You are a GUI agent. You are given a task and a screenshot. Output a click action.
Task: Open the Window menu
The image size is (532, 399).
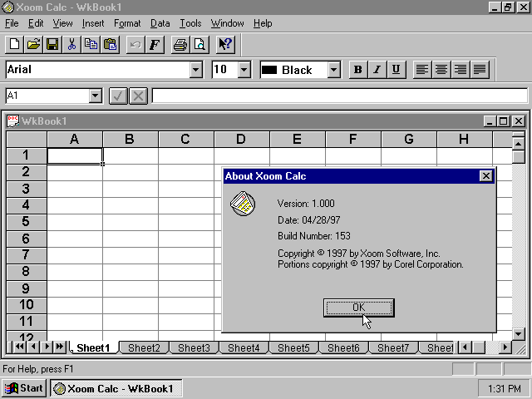tap(227, 23)
